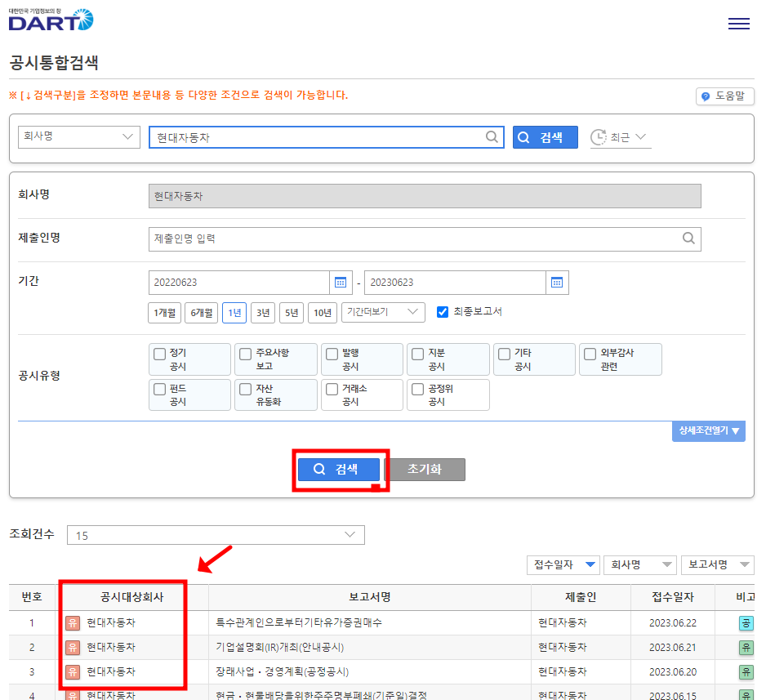Open start date calendar picker icon
The width and height of the screenshot is (766, 700).
point(341,283)
